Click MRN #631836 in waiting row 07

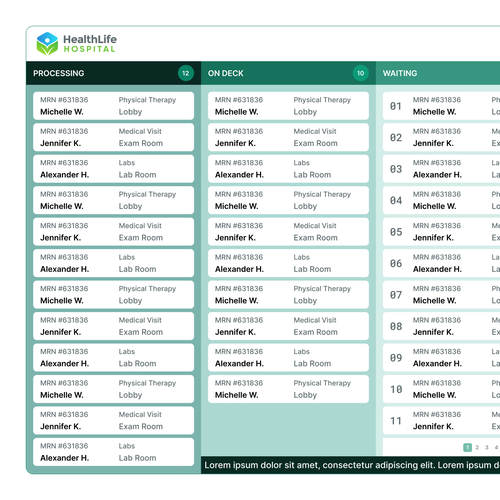pyautogui.click(x=437, y=289)
